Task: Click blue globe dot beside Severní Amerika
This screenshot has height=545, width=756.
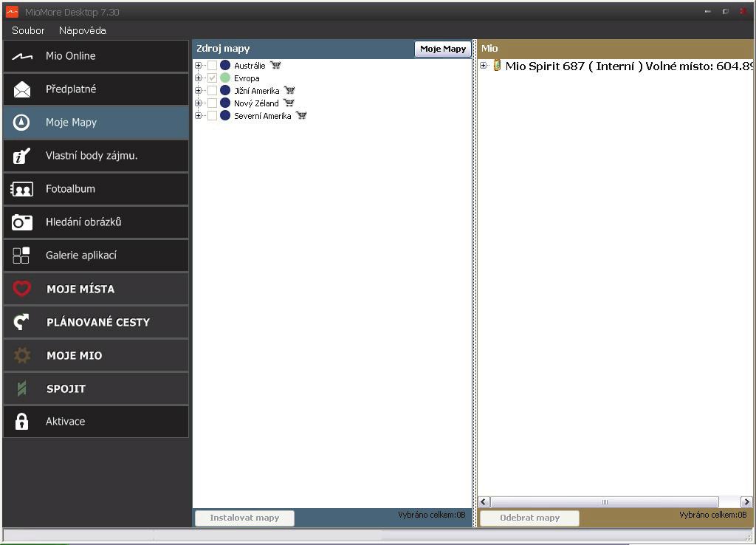Action: click(x=225, y=115)
